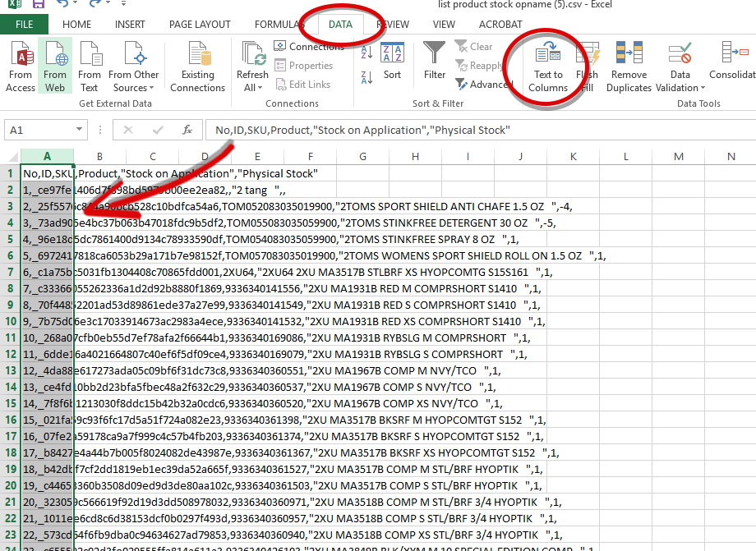Screen dimensions: 756x551
Task: Open the VIEW tab
Action: (444, 24)
